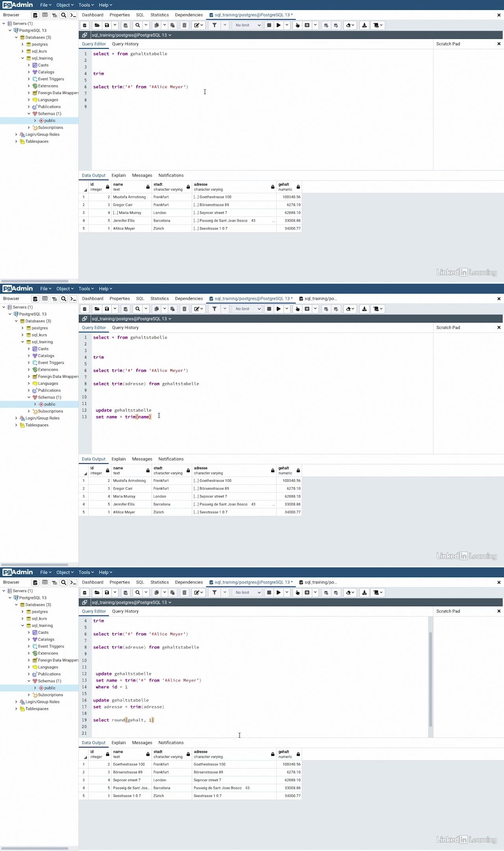Click the Save file toolbar icon
The image size is (504, 851).
click(107, 25)
